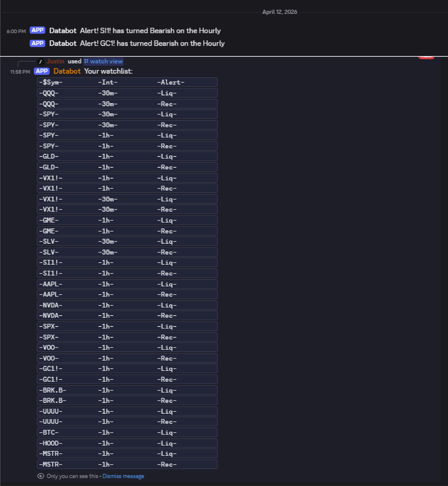Select the GME 1h Rec watchlist row

click(127, 231)
